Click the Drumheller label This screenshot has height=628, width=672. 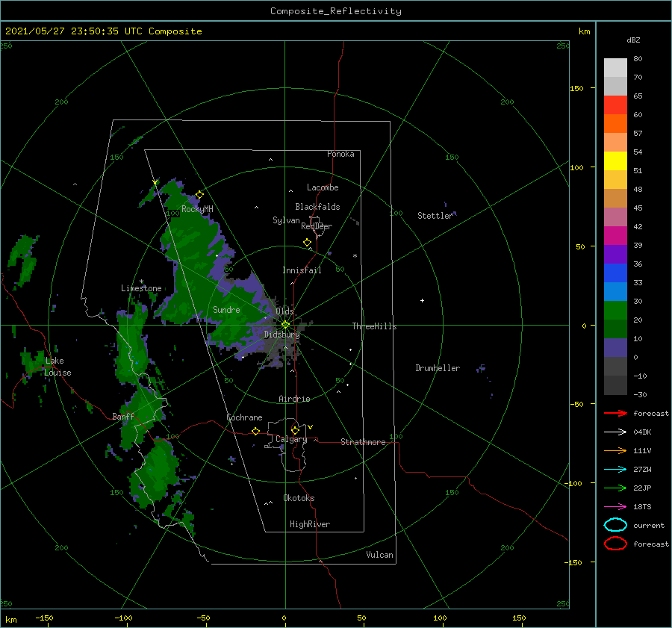438,368
